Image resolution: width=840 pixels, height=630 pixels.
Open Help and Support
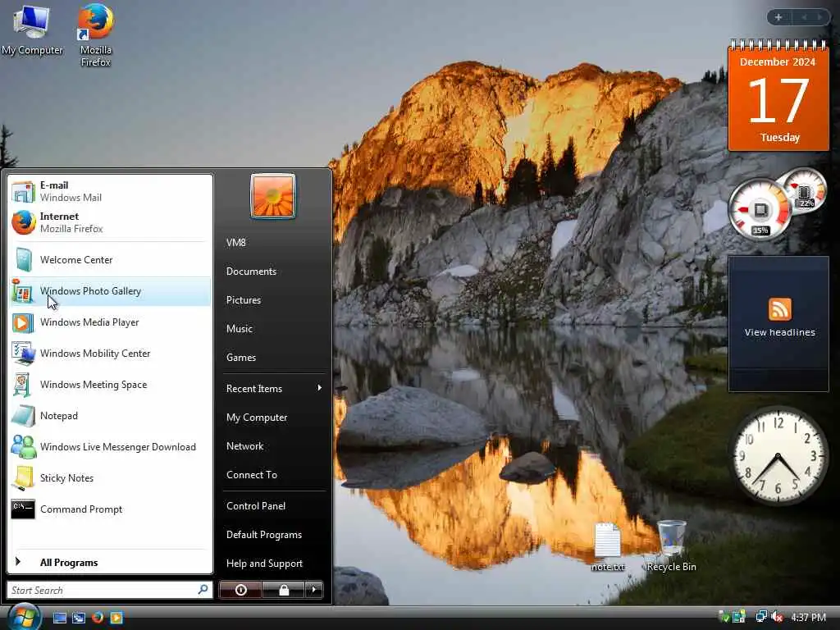point(264,564)
